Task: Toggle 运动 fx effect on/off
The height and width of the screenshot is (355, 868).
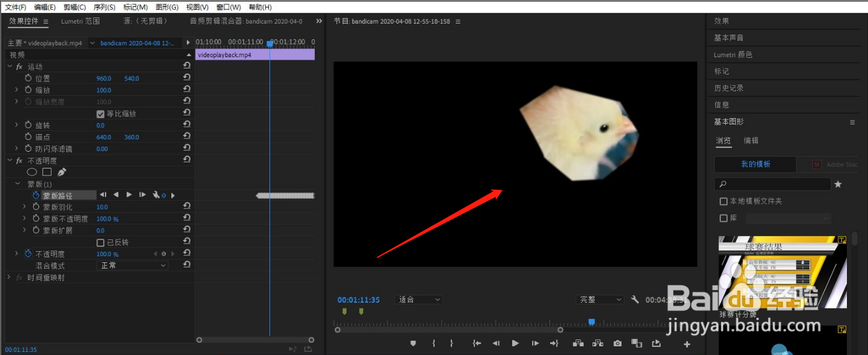Action: coord(19,67)
